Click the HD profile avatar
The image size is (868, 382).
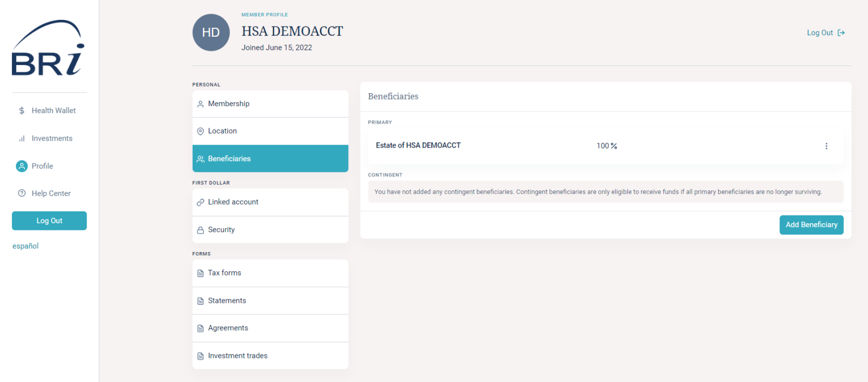(211, 32)
